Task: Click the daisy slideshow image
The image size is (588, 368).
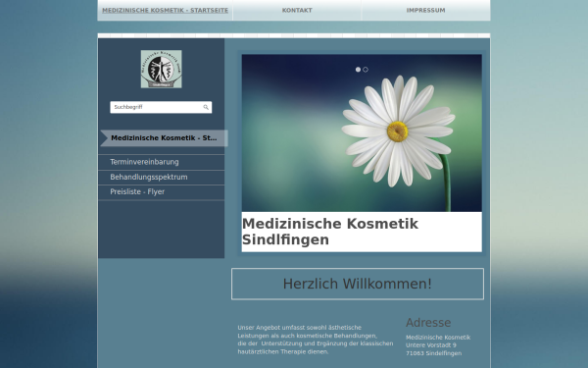Action: 362,132
